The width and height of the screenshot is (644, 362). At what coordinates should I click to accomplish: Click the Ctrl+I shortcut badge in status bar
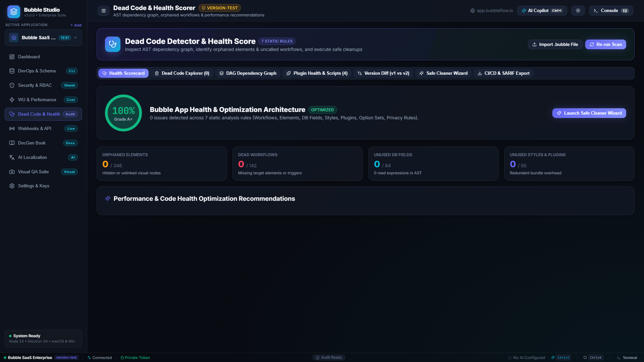pyautogui.click(x=563, y=358)
